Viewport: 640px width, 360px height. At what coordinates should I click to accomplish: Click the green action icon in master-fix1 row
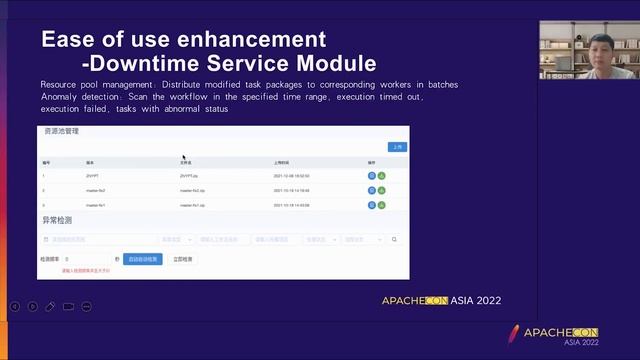click(x=382, y=205)
